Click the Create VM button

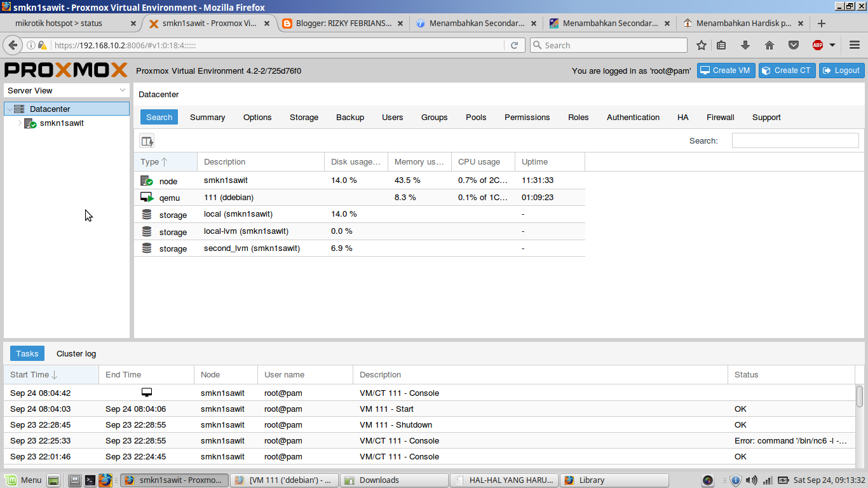coord(726,71)
